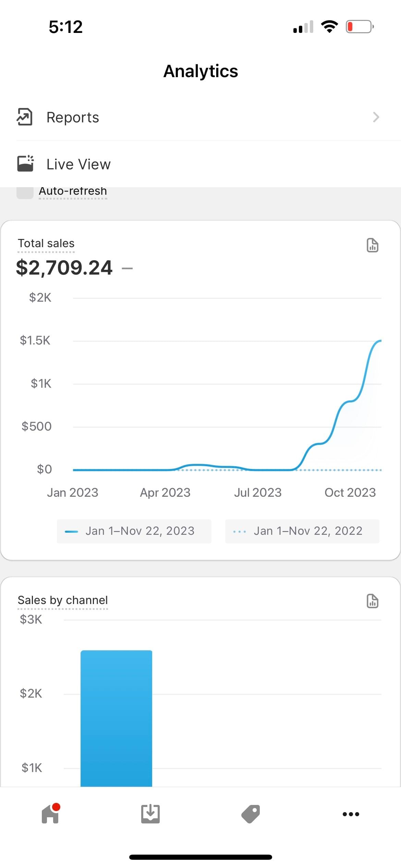
Task: Expand Reports with the chevron arrow
Action: pyautogui.click(x=376, y=117)
